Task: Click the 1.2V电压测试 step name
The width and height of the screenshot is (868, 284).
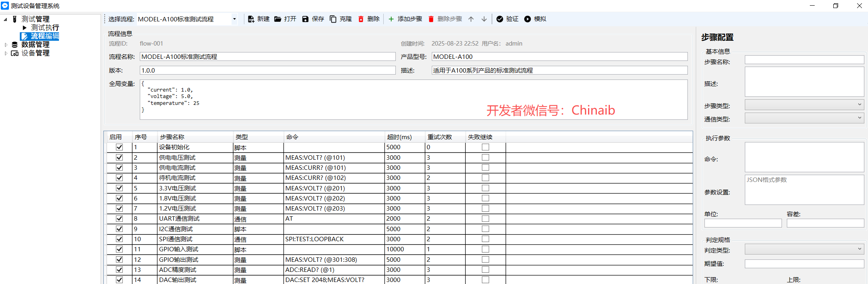Action: point(195,209)
